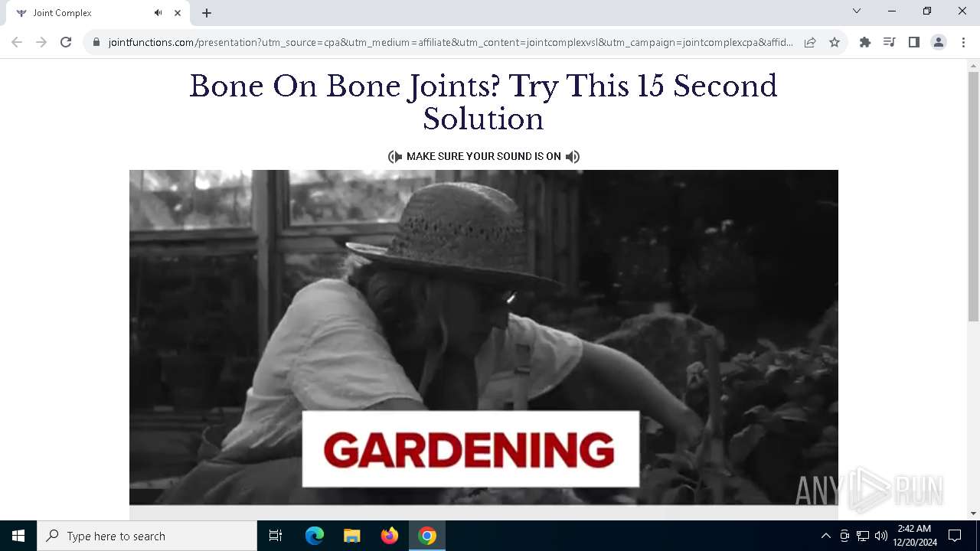The image size is (980, 551).
Task: Open network settings tray icon
Action: pos(863,536)
